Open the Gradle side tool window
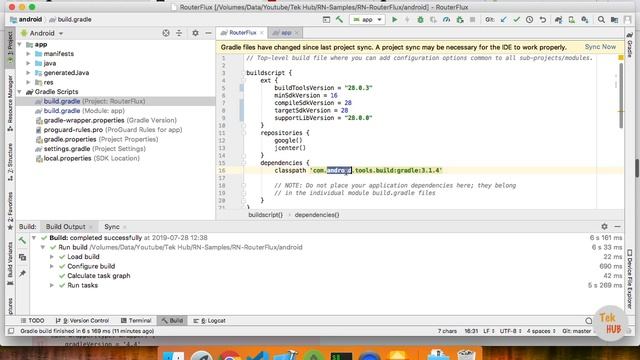Screen dimensions: 640x360 pyautogui.click(x=630, y=45)
